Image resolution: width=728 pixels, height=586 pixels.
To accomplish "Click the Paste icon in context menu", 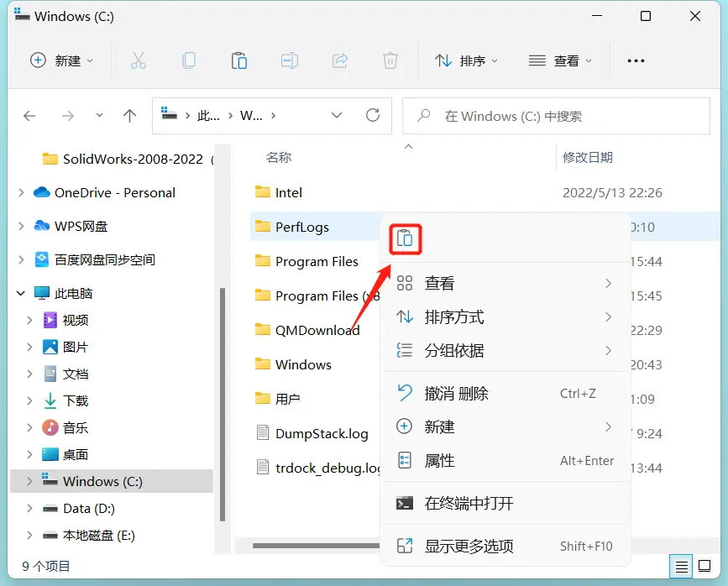I will coord(405,238).
